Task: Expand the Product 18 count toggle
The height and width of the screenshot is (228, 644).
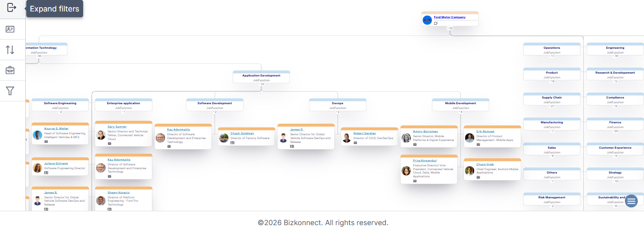Action: pos(552,81)
